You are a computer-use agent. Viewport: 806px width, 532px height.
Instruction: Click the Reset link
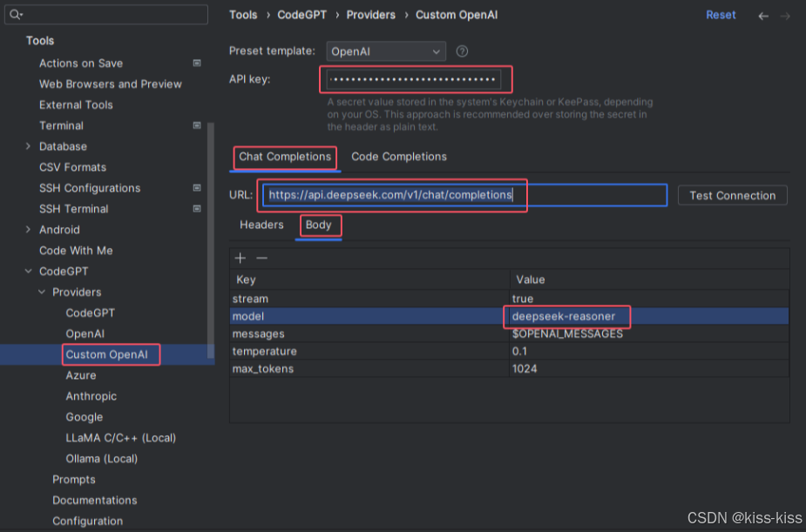[x=721, y=15]
